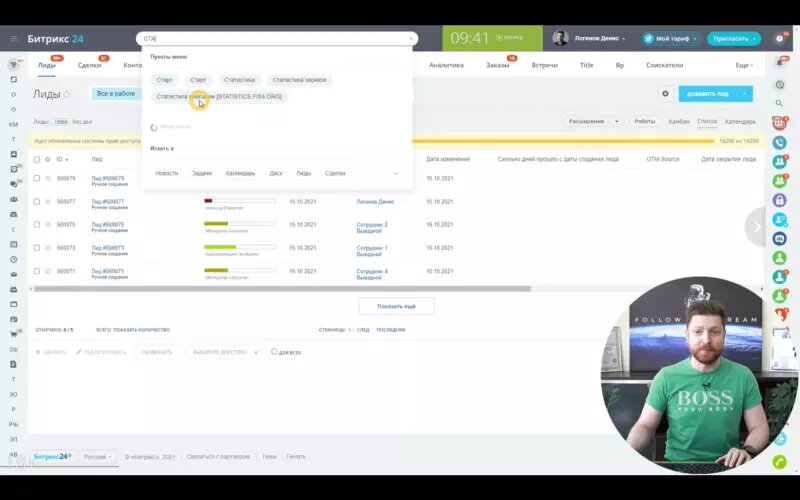Image resolution: width=800 pixels, height=500 pixels.
Task: Open the tasks checkmark icon in left sidebar
Action: pyautogui.click(x=14, y=169)
